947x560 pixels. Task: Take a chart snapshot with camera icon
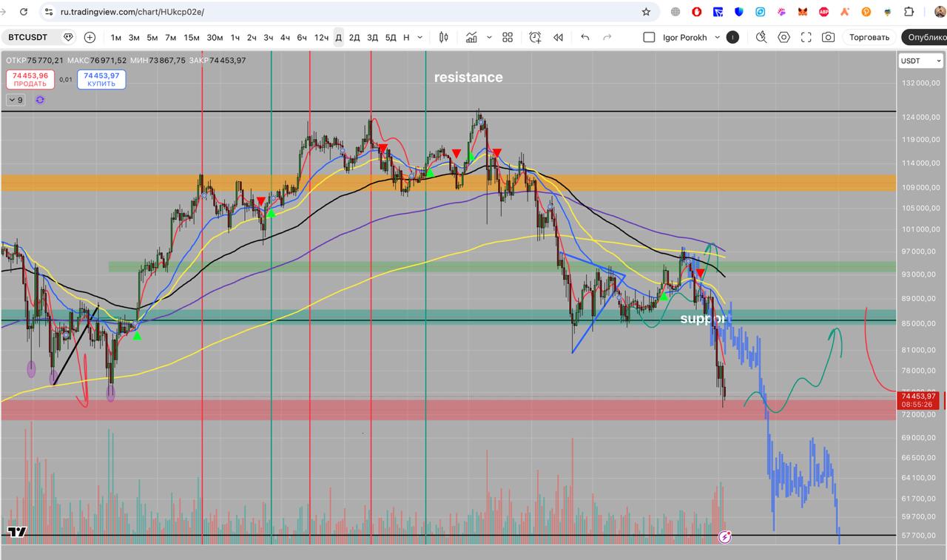[x=829, y=38]
